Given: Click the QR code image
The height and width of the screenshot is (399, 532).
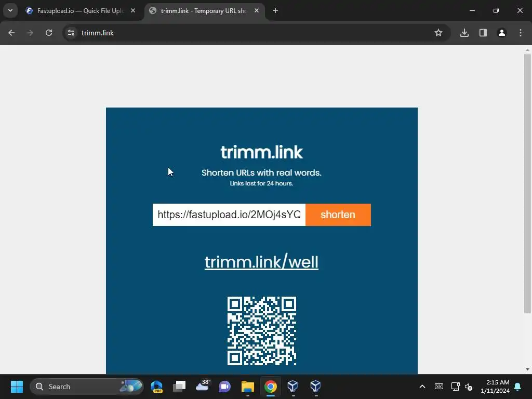Looking at the screenshot, I should [x=262, y=331].
